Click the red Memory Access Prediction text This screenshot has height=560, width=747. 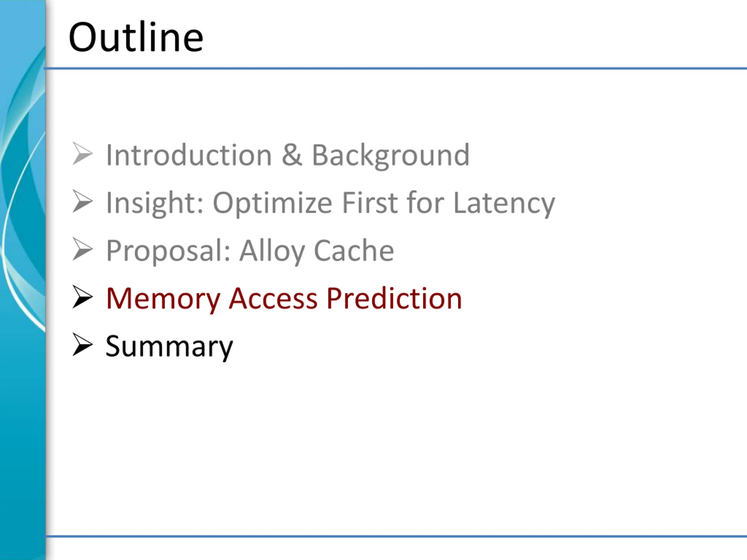(x=284, y=299)
